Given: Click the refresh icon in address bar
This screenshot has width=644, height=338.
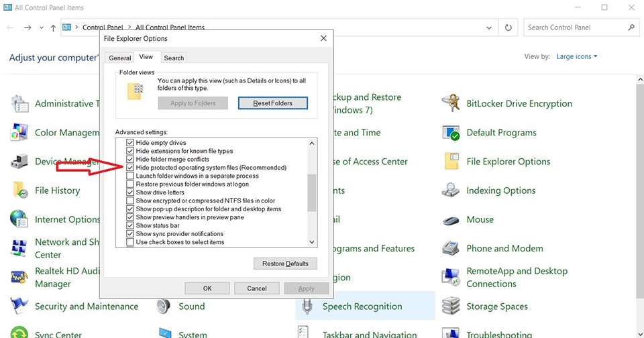Looking at the screenshot, I should point(508,27).
